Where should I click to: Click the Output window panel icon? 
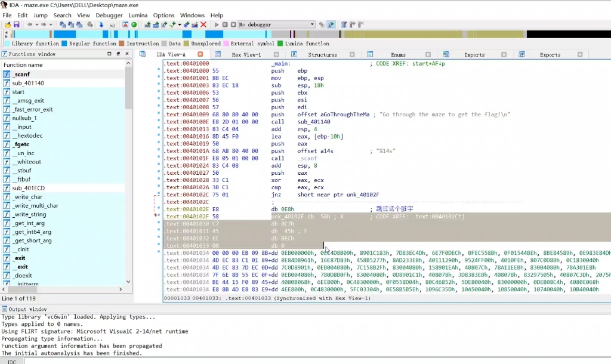tap(5, 309)
